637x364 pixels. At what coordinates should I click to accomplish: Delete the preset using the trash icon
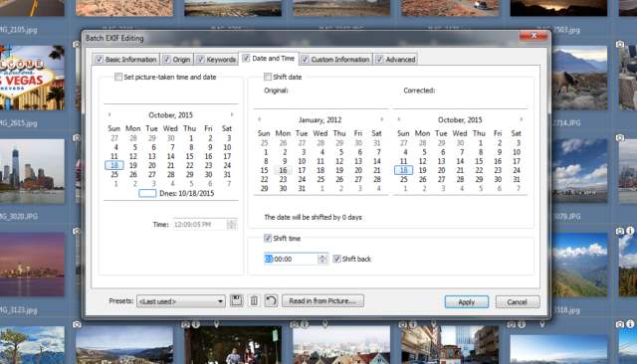point(254,300)
